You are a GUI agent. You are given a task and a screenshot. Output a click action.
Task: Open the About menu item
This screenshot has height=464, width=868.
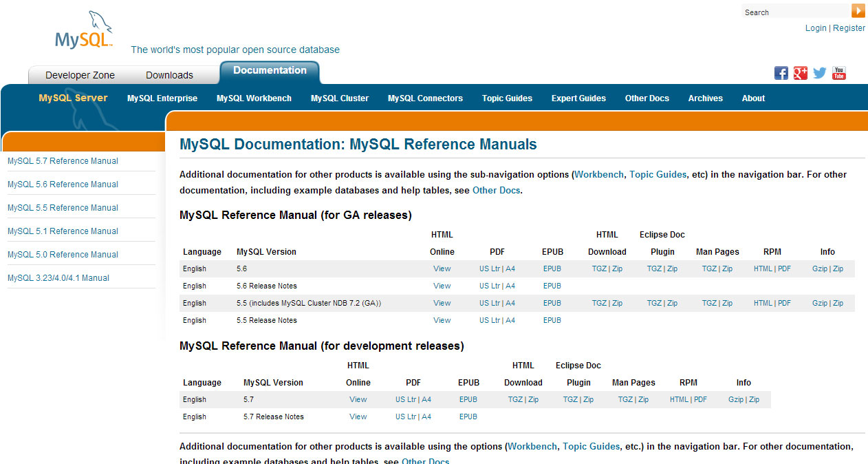click(753, 98)
